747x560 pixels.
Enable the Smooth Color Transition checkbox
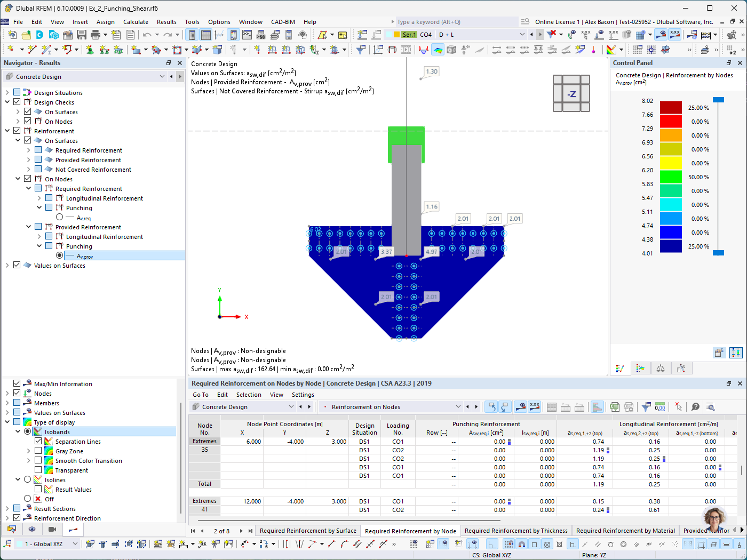(x=38, y=460)
